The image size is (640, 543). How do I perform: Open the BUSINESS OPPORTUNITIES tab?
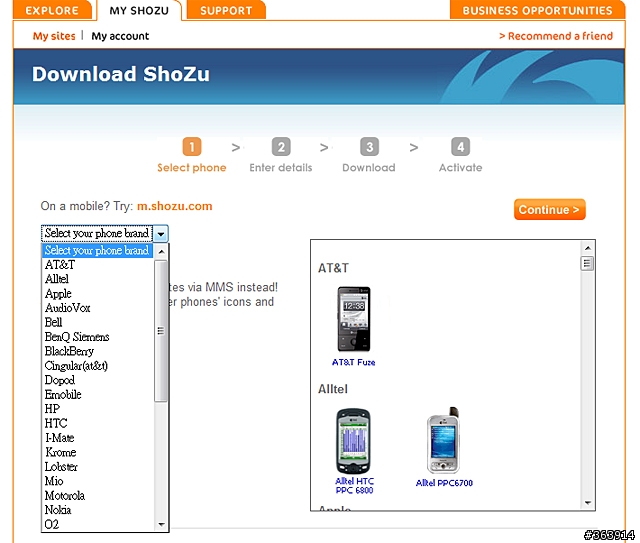coord(537,10)
